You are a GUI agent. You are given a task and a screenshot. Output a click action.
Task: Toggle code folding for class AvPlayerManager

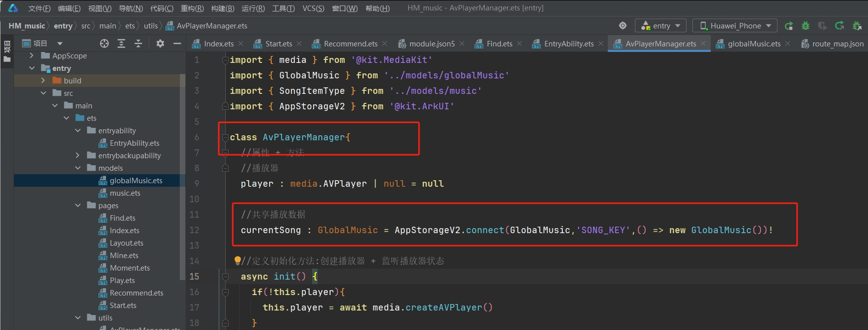click(225, 137)
